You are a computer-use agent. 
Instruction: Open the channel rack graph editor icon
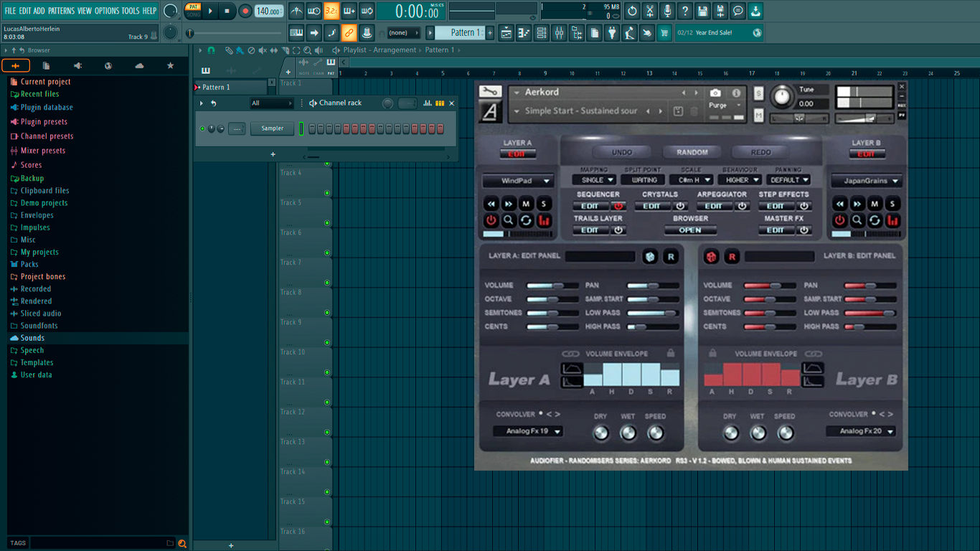pos(427,103)
